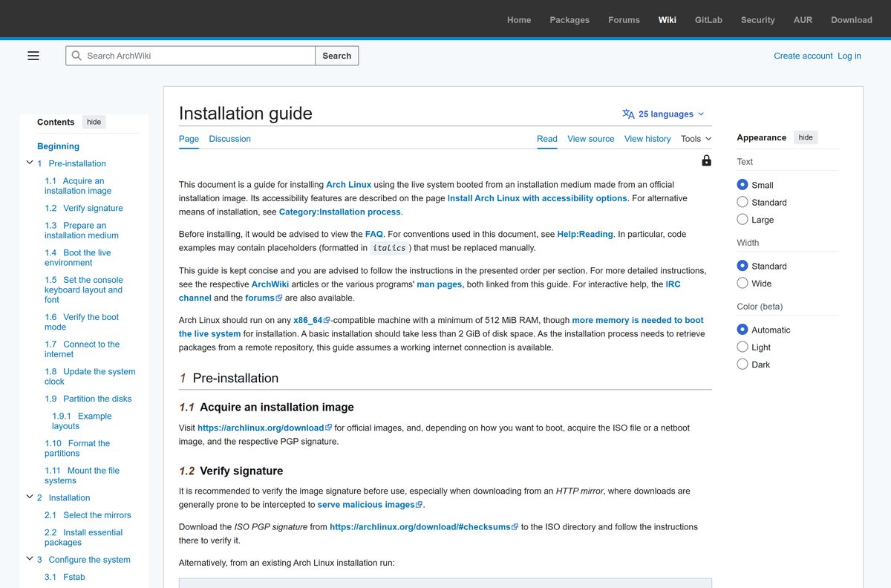Open the Arch Linux article link

click(x=348, y=185)
